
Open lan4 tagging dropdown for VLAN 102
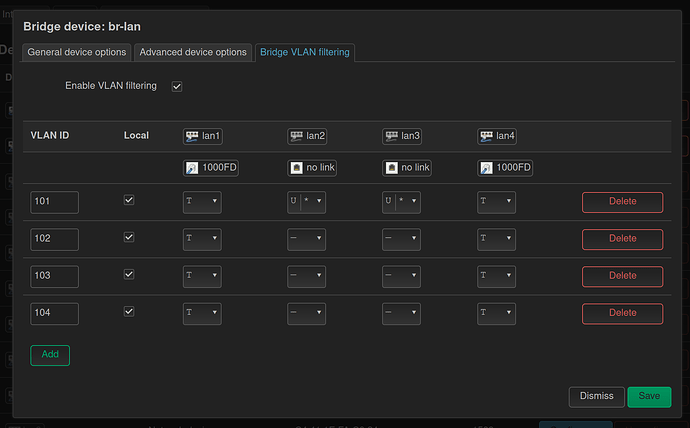click(496, 239)
